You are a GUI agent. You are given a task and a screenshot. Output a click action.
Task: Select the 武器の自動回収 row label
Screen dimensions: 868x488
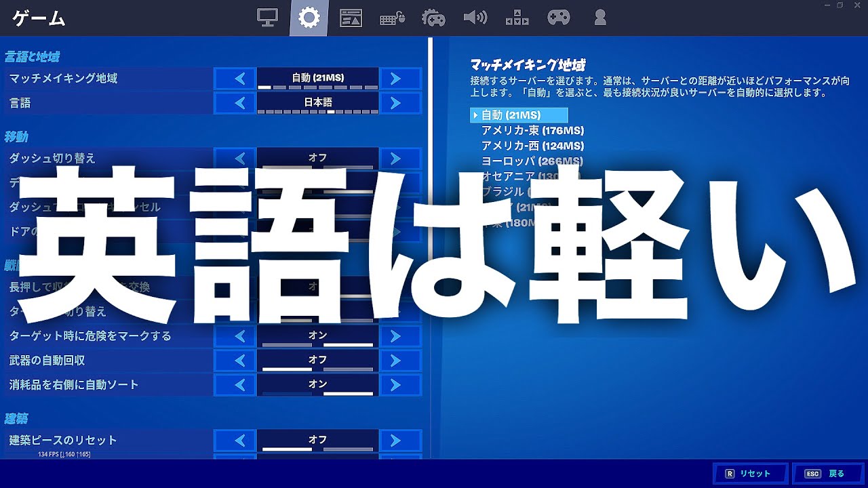[x=47, y=361]
